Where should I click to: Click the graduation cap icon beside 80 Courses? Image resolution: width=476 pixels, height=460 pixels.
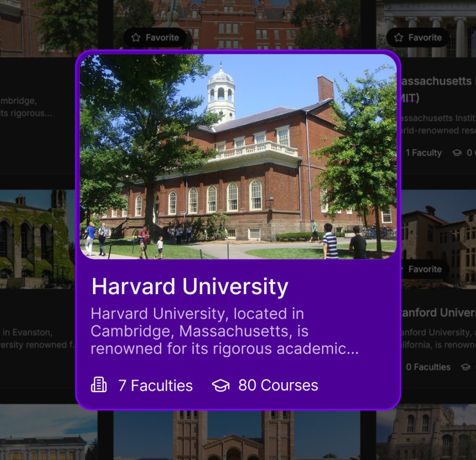221,385
